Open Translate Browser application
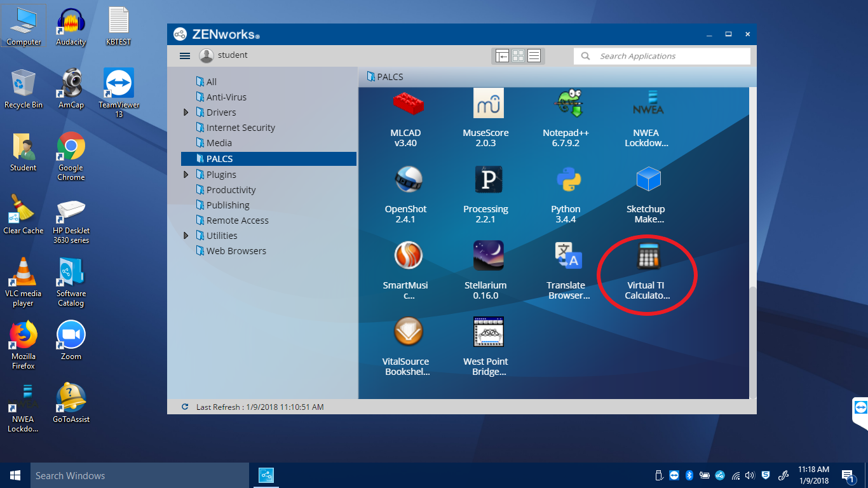This screenshot has height=488, width=868. (568, 271)
